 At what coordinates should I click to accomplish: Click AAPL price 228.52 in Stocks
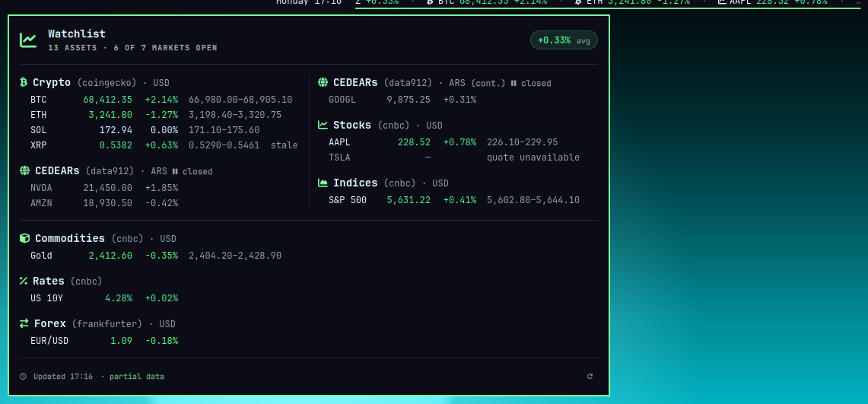pos(414,142)
